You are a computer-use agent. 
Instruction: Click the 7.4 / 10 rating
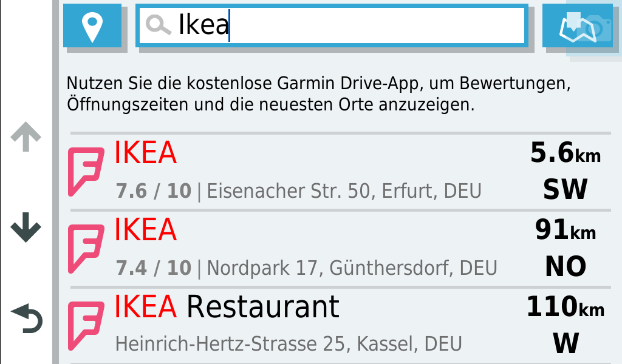click(153, 268)
